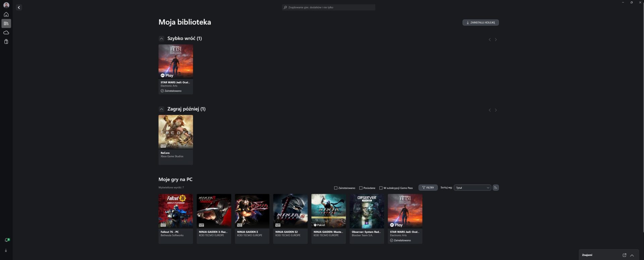Check the Posiadane filter checkbox
This screenshot has width=644, height=260.
[x=361, y=188]
